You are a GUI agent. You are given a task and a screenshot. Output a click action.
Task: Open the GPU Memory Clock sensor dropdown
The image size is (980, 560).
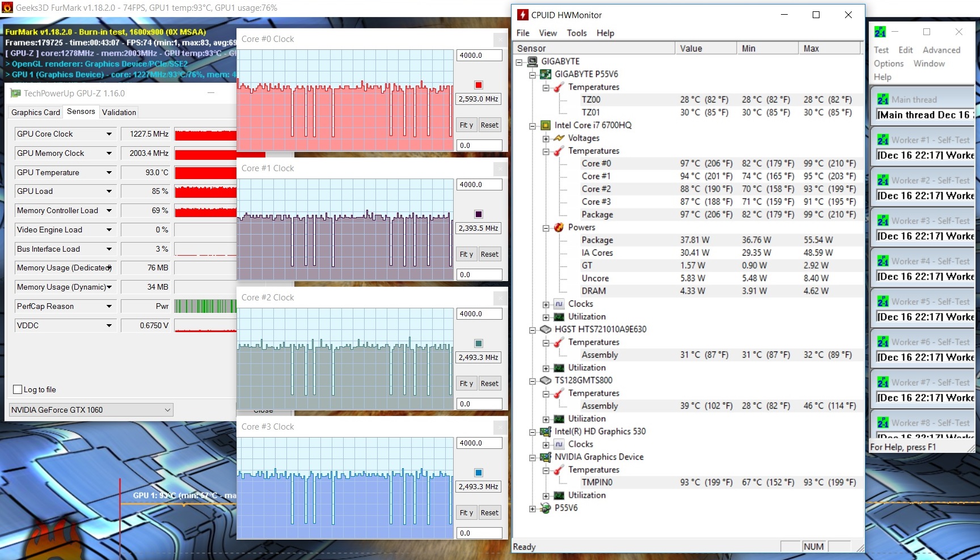click(109, 153)
